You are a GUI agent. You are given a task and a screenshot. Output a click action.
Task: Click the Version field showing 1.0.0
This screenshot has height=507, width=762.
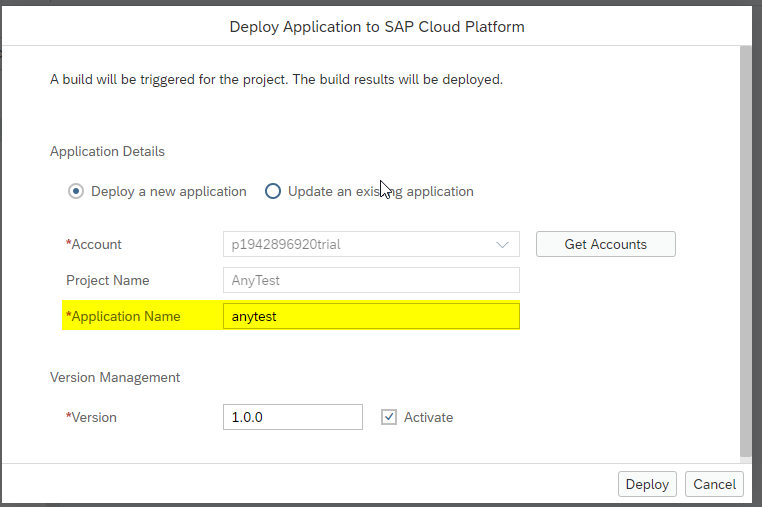[x=292, y=417]
